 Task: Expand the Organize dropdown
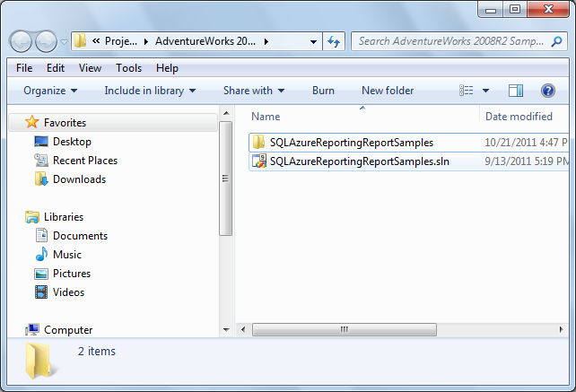point(50,91)
